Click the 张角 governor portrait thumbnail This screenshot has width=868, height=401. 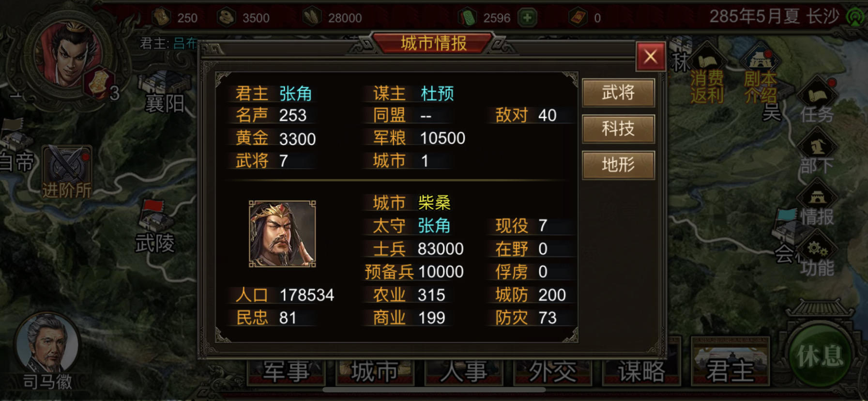tap(282, 234)
